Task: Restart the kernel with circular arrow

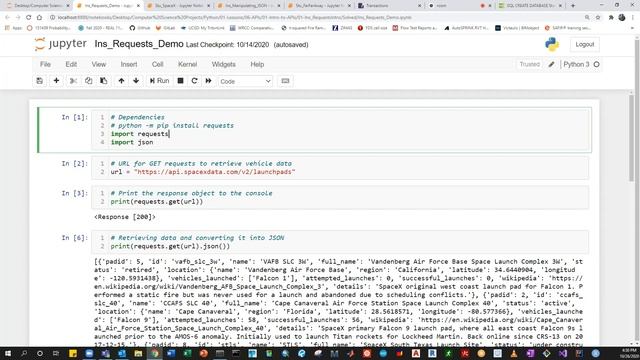Action: click(194, 81)
